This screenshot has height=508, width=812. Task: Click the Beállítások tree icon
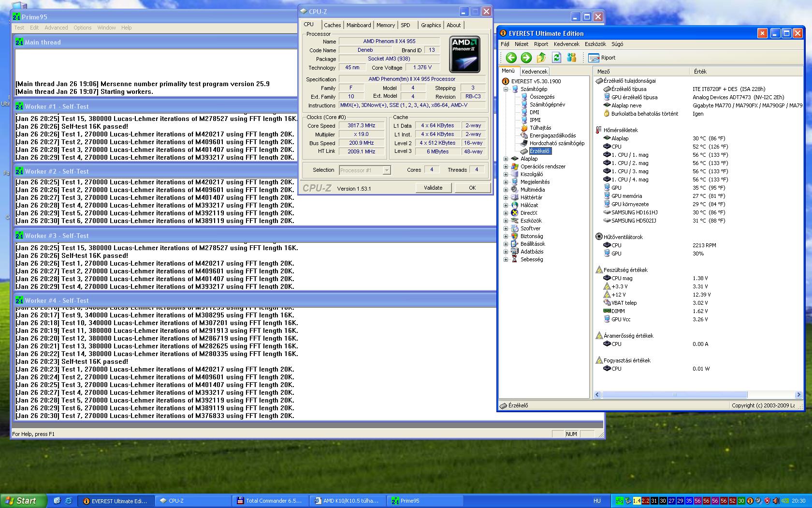[x=515, y=244]
